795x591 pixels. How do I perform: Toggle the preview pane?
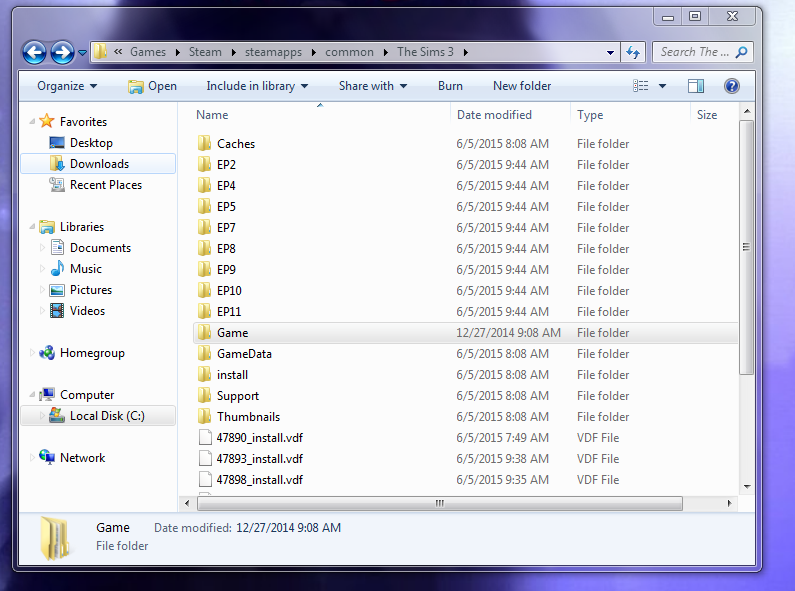696,86
